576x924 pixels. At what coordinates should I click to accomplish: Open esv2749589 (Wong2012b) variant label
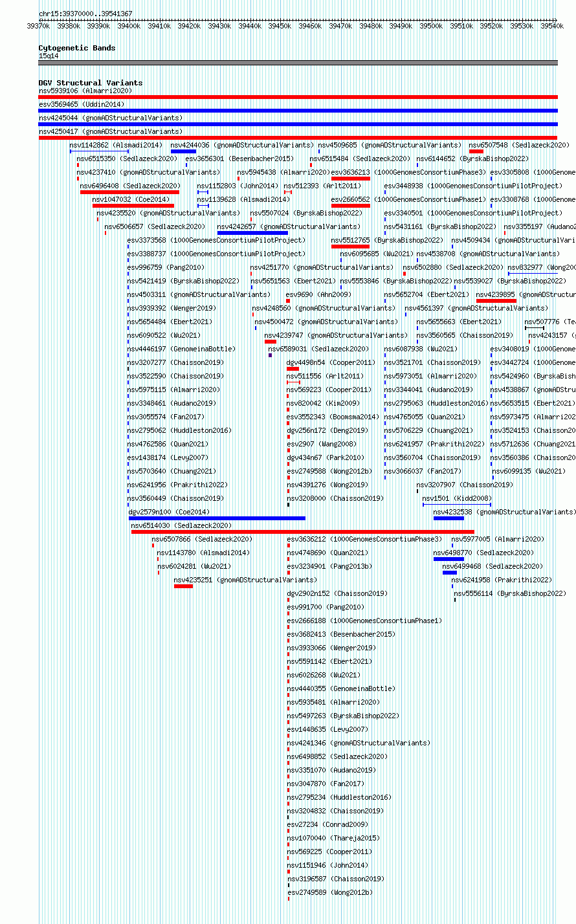(x=330, y=892)
